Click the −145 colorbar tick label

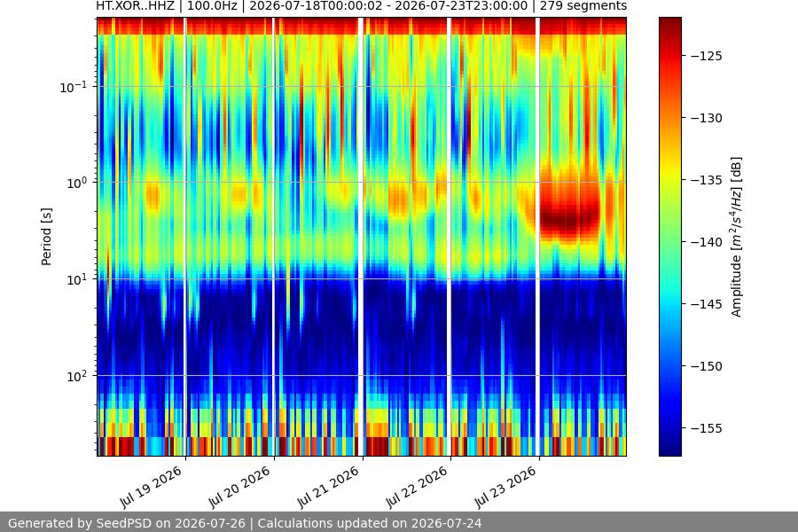pyautogui.click(x=707, y=304)
